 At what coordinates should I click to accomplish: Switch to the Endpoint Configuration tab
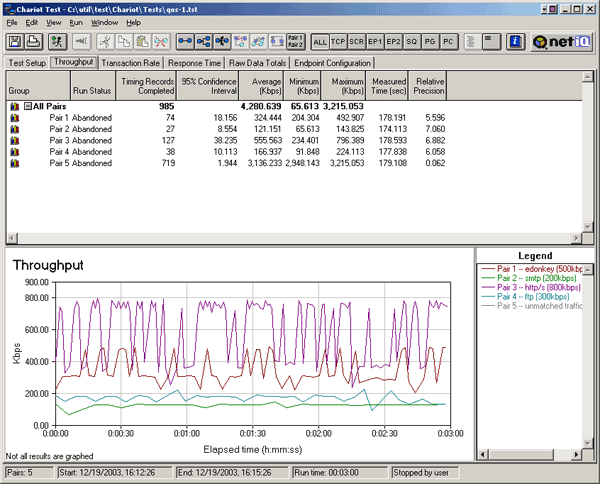click(x=333, y=62)
